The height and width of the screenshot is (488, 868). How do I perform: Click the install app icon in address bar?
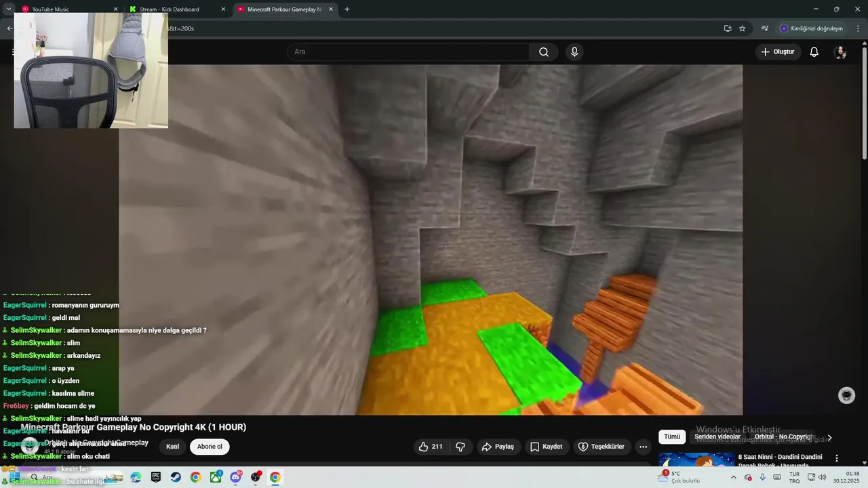pos(728,28)
